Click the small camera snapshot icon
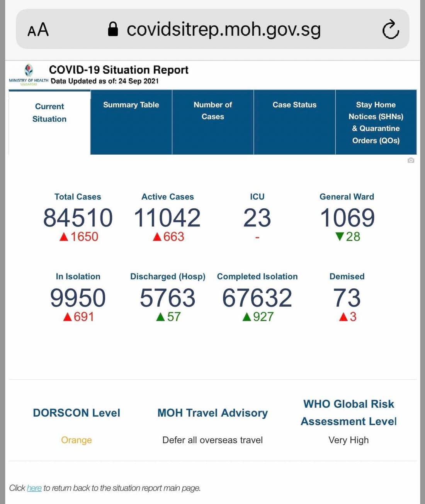The height and width of the screenshot is (504, 425). (411, 160)
